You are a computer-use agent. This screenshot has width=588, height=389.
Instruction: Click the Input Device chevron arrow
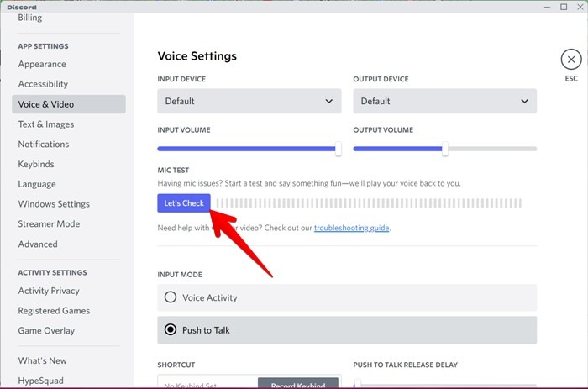(x=329, y=102)
